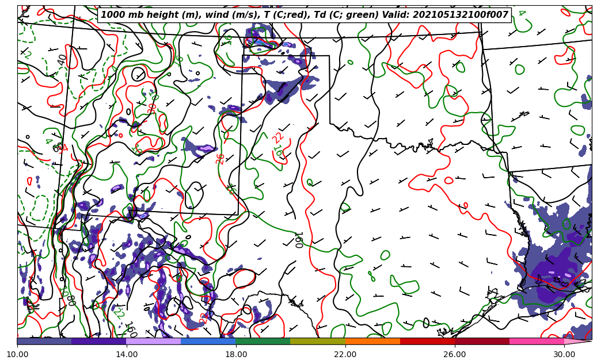Select the lavender 14–16 colorbar segment
The height and width of the screenshot is (364, 597).
pos(154,341)
